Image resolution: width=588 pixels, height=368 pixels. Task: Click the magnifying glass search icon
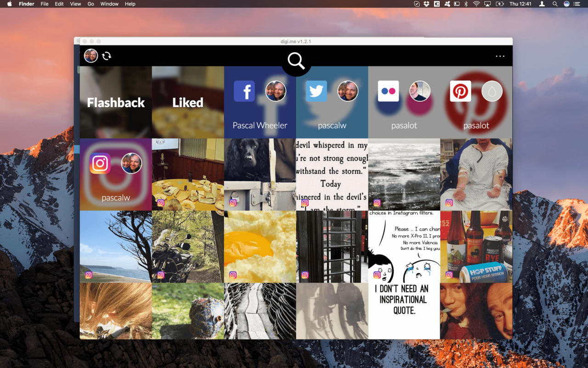(x=296, y=61)
